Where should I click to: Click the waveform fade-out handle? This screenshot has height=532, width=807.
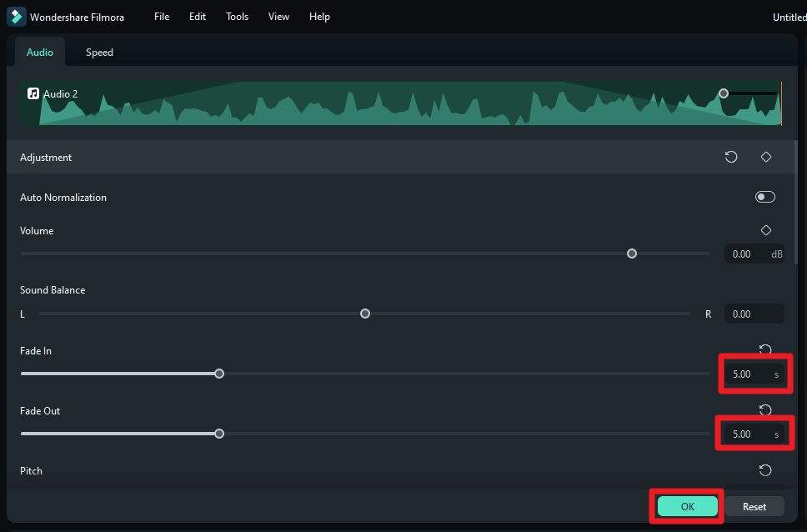pos(723,93)
